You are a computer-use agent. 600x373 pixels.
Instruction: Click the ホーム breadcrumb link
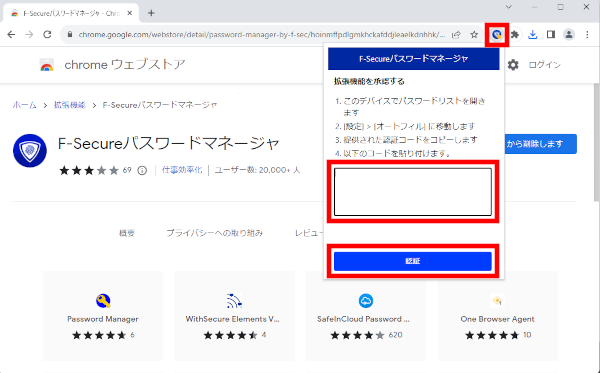pyautogui.click(x=24, y=105)
